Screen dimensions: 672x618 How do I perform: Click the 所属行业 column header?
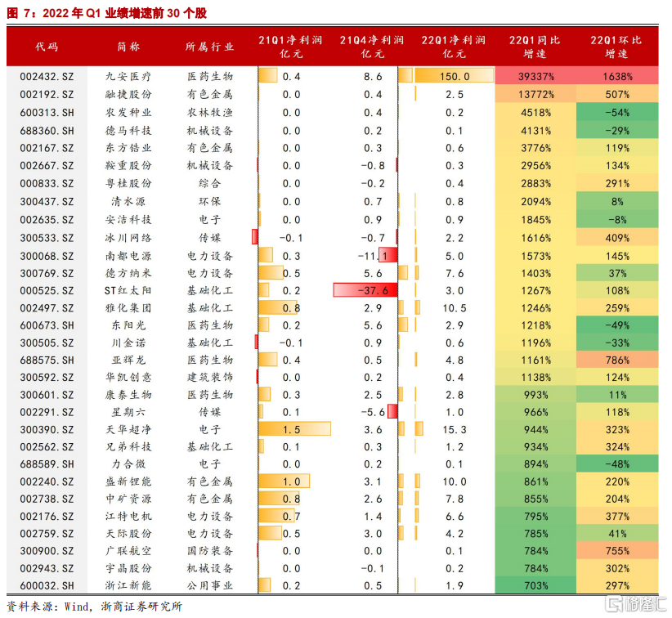click(209, 47)
